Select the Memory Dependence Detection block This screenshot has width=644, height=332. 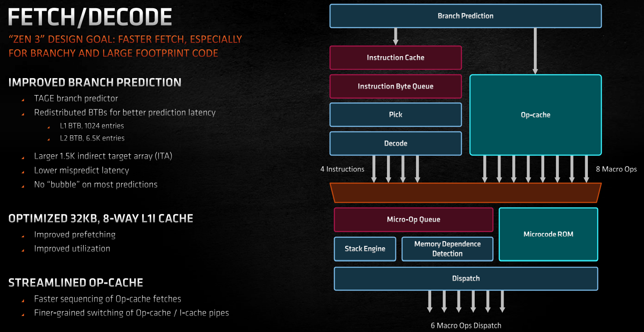pos(447,249)
